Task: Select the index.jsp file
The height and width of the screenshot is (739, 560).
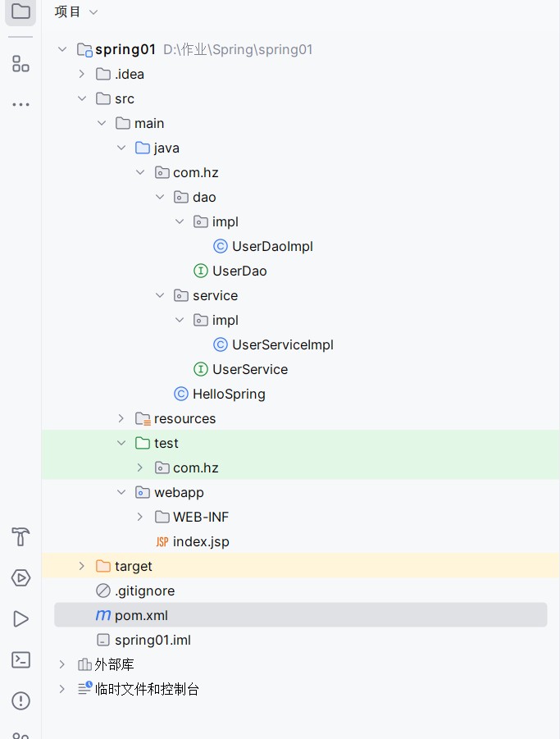Action: click(200, 541)
